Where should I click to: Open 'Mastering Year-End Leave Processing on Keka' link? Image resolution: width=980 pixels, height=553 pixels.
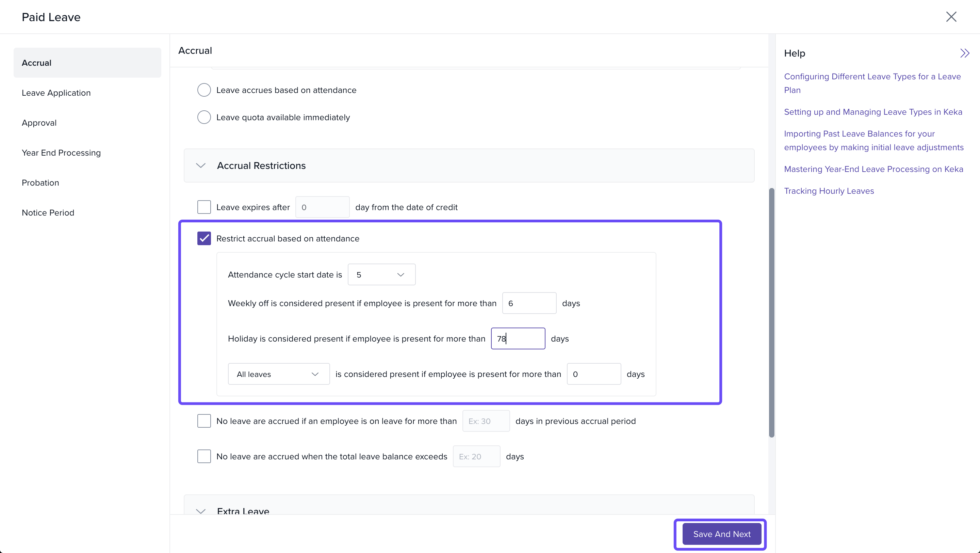[x=873, y=169]
